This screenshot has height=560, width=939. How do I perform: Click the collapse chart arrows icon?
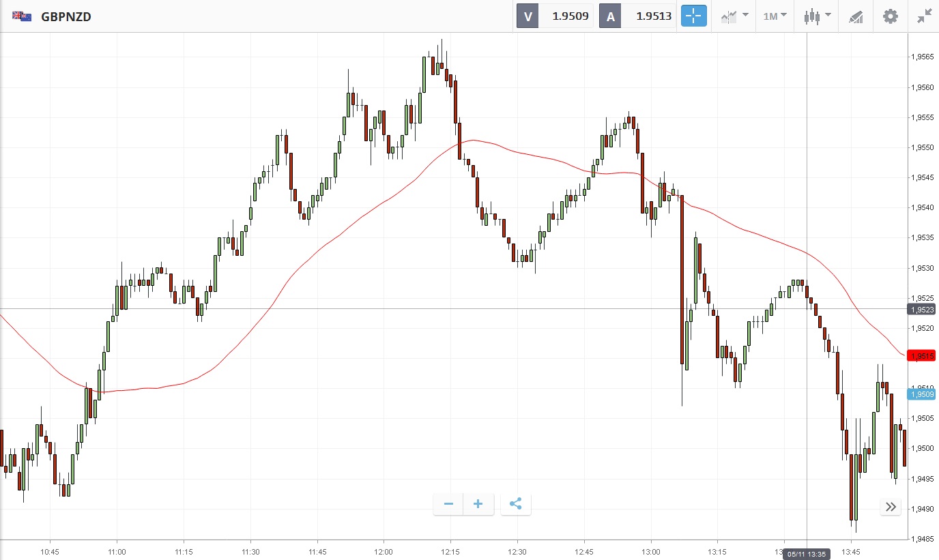925,16
